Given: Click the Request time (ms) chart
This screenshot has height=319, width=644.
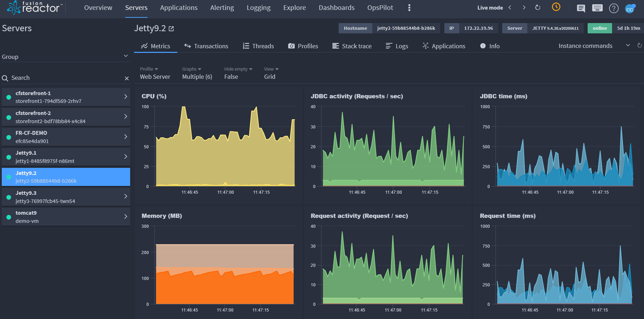Looking at the screenshot, I should [x=565, y=265].
